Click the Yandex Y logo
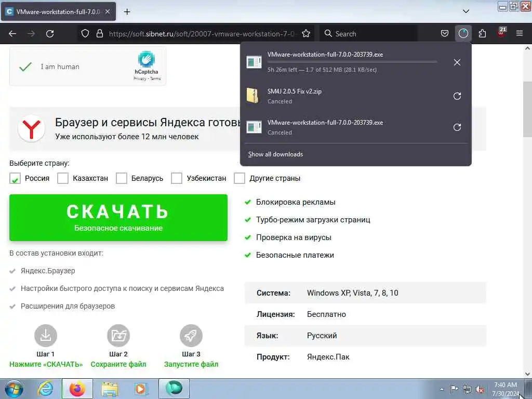Image resolution: width=532 pixels, height=399 pixels. click(x=31, y=129)
